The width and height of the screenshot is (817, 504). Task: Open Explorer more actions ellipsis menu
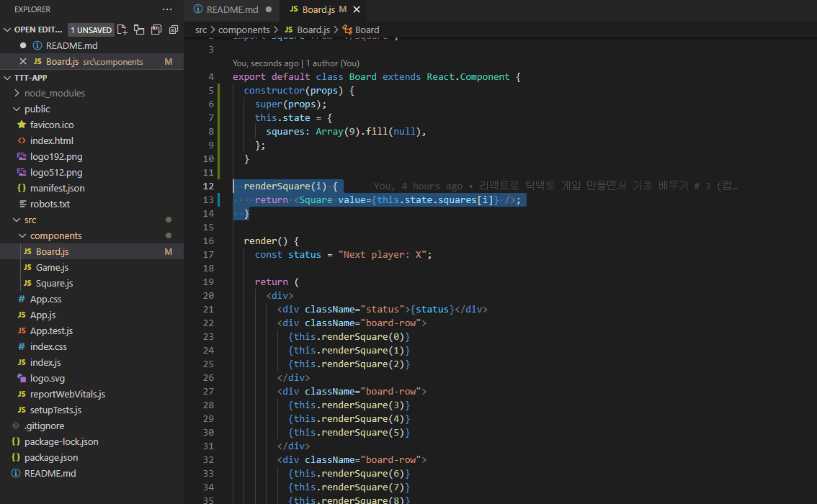pos(166,9)
